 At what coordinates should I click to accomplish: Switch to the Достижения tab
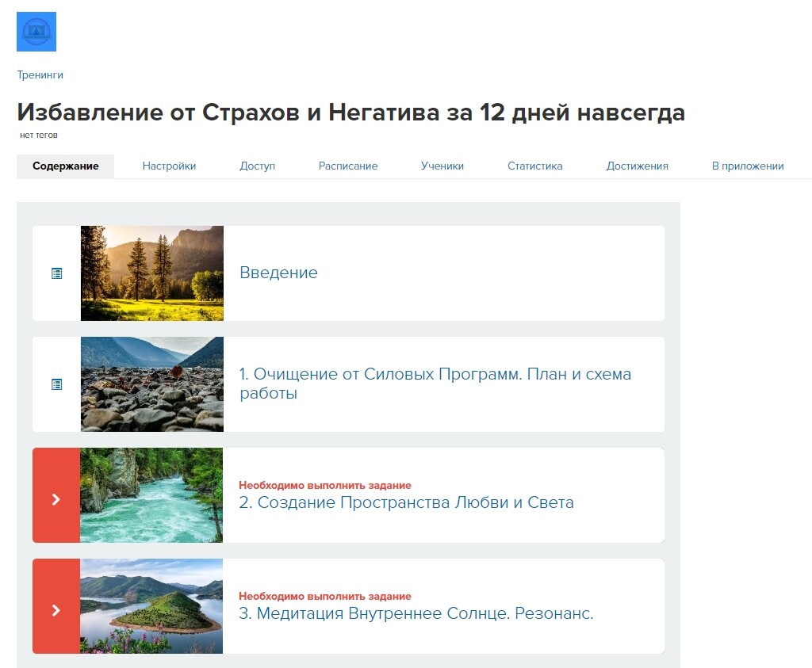point(637,166)
